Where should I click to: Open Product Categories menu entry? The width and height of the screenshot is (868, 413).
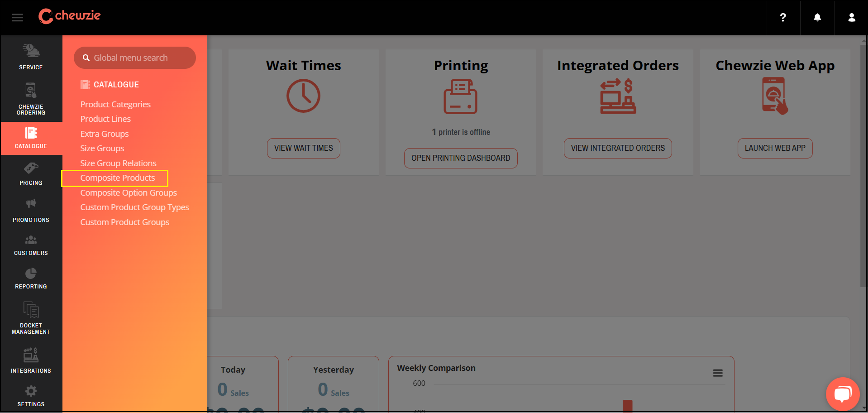(115, 105)
